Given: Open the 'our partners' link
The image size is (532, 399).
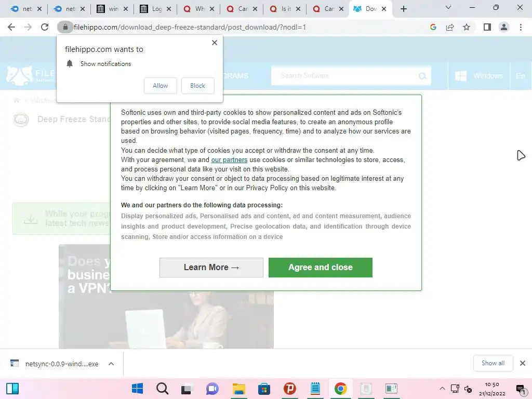Looking at the screenshot, I should coord(229,160).
